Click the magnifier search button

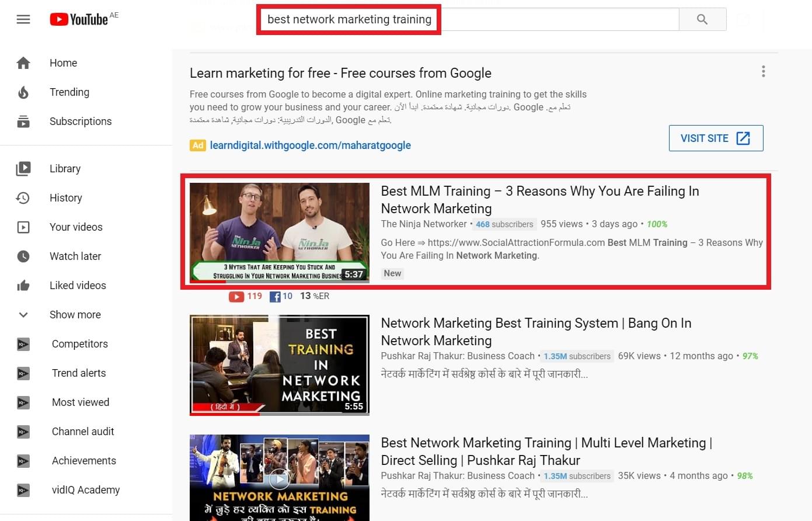[702, 19]
